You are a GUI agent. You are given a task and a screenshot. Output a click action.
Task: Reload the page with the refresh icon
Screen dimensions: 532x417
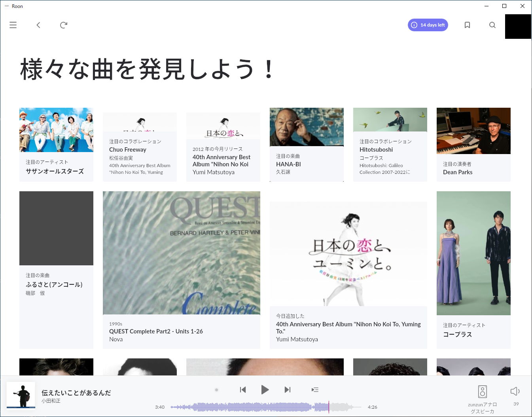click(64, 25)
